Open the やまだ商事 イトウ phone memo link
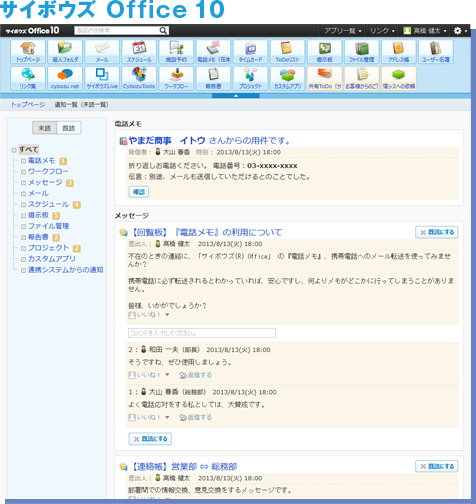The width and height of the screenshot is (476, 504). click(209, 141)
